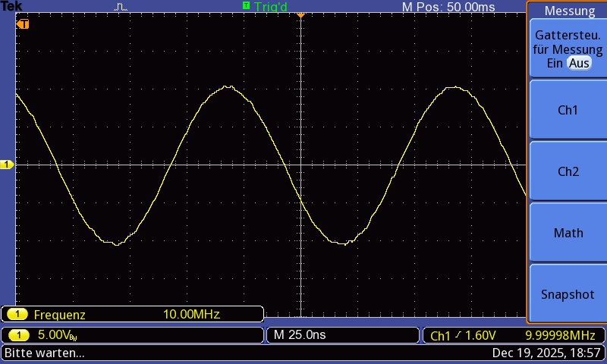Select Ch1 as measurement source

click(568, 110)
